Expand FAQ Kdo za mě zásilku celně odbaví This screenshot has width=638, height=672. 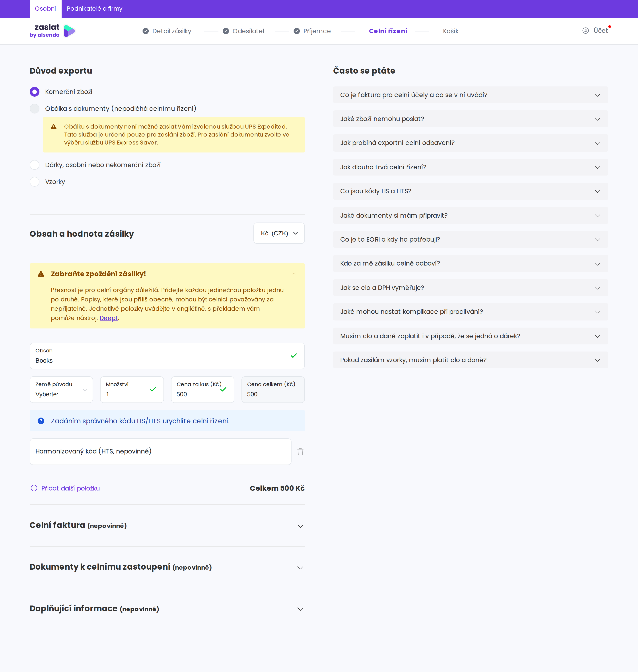pyautogui.click(x=470, y=263)
